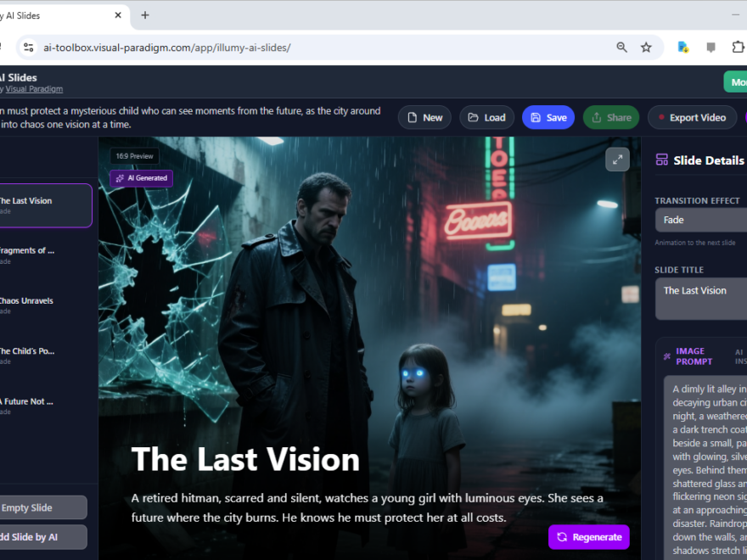
Task: Open the Visual Paradigm link
Action: coord(35,88)
